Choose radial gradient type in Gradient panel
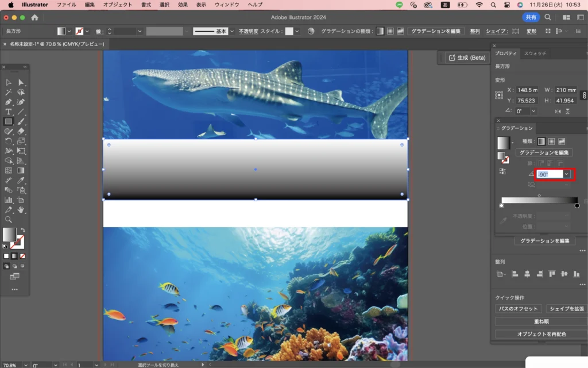The image size is (588, 368). 551,141
